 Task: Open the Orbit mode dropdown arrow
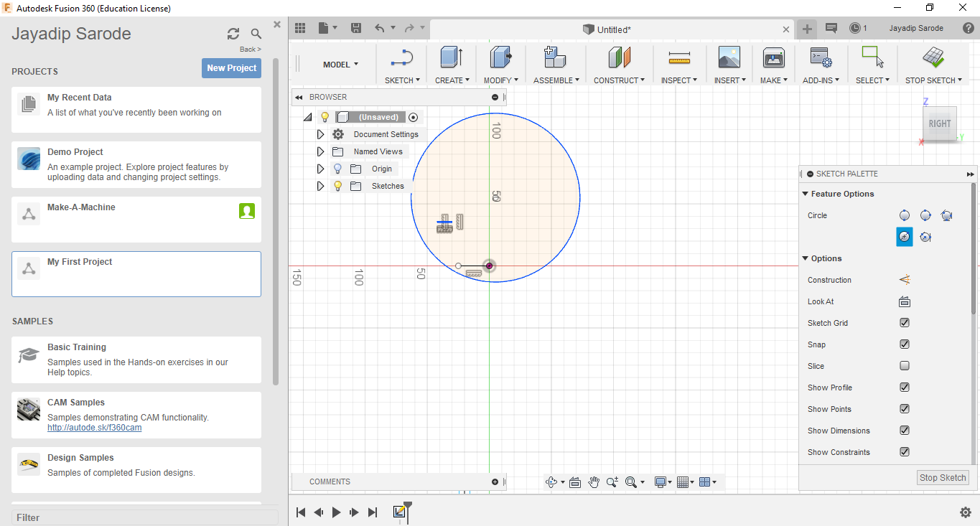(563, 482)
